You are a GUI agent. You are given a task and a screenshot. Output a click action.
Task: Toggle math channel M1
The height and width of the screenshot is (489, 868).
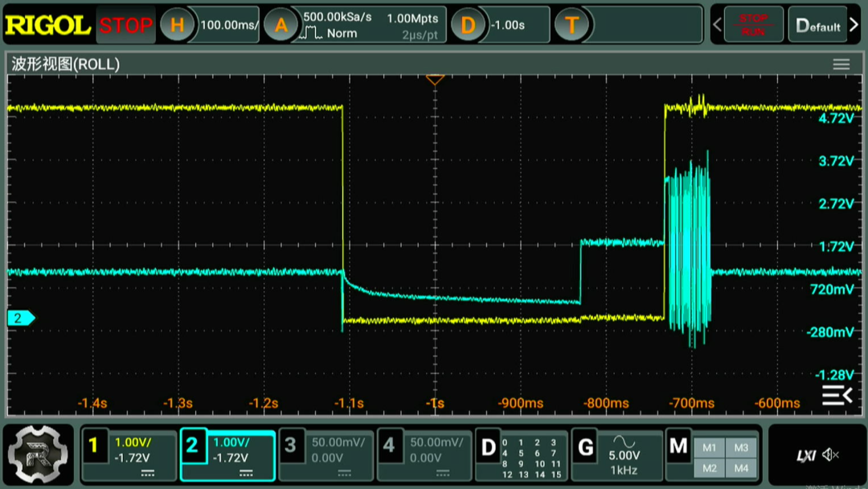click(709, 448)
